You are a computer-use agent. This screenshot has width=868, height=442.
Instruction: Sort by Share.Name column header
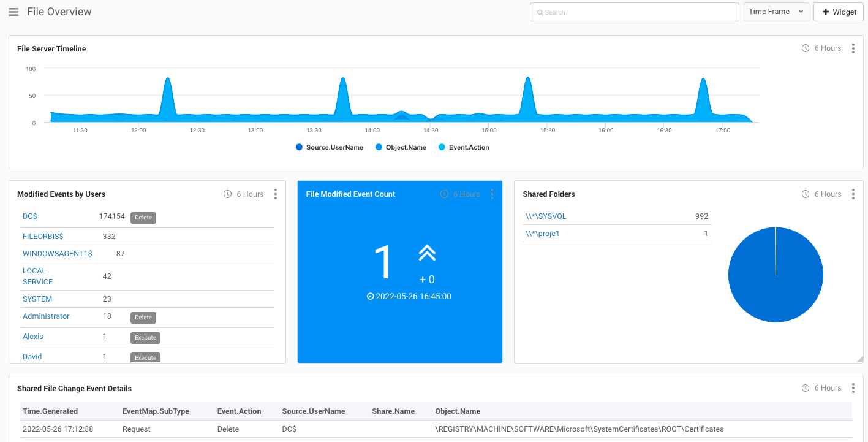point(393,411)
